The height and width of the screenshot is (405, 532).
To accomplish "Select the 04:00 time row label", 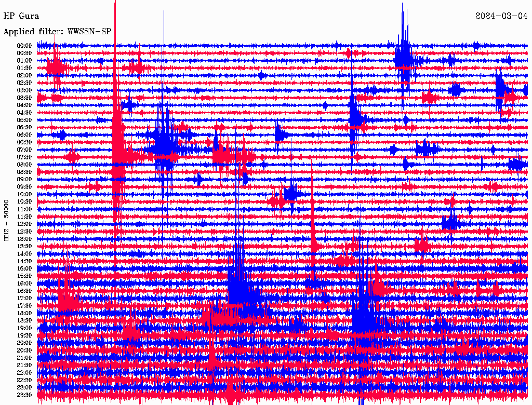I will (24, 105).
